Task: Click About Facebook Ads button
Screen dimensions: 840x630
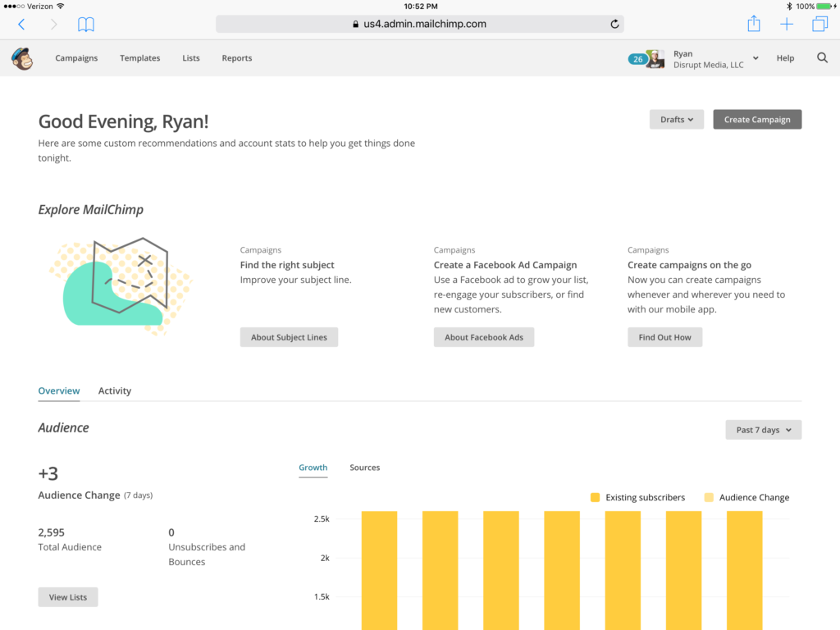Action: [x=484, y=337]
